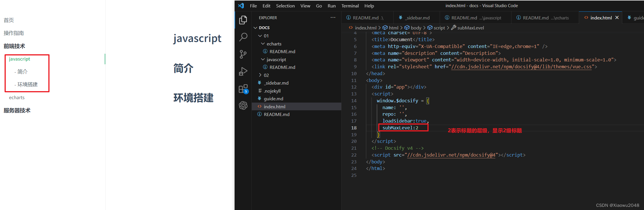Click the 环境搭建 heading on the page

pos(193,98)
